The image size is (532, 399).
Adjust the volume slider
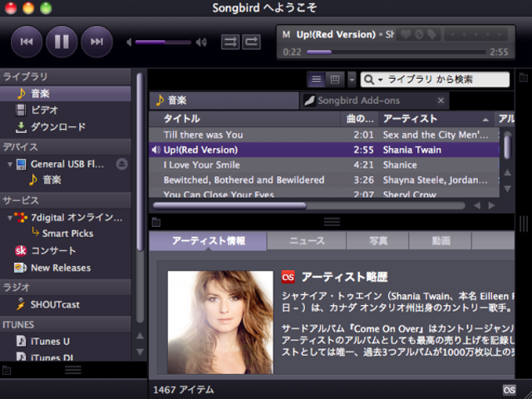[x=163, y=42]
